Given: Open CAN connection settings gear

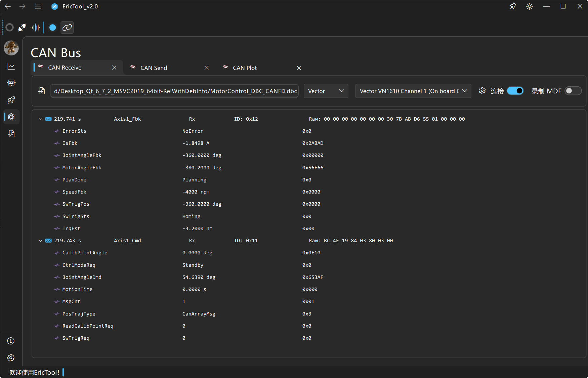Looking at the screenshot, I should (482, 91).
